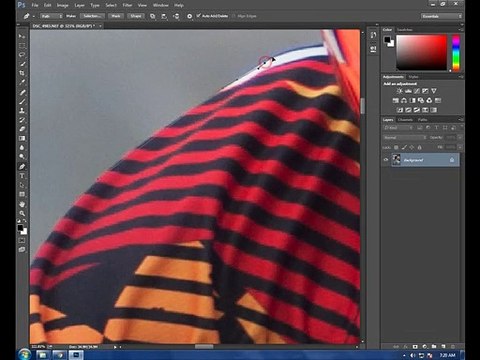This screenshot has width=480, height=360.
Task: Select the Lasso tool
Action: [22, 55]
